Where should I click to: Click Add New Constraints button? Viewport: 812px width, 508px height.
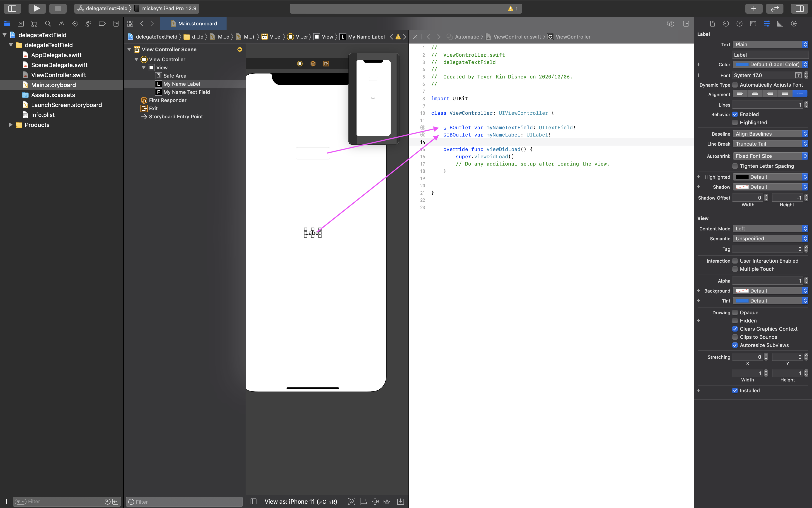click(x=375, y=501)
